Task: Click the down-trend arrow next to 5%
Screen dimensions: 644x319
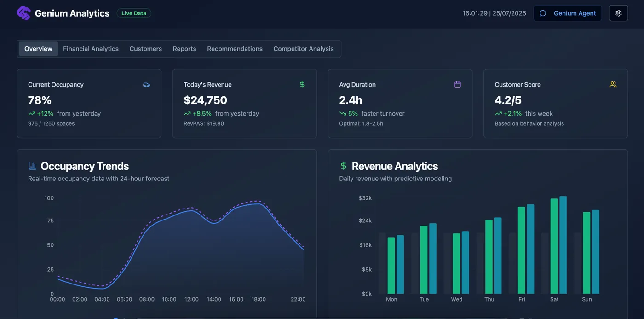Action: coord(343,114)
